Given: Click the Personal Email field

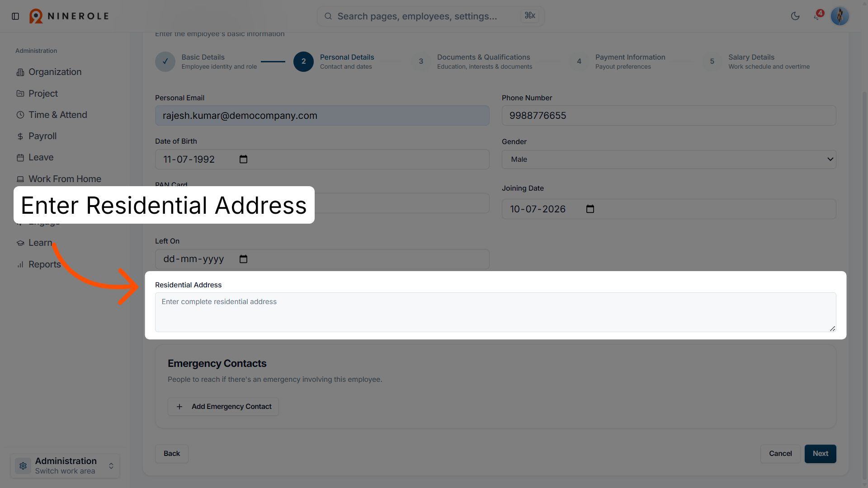Looking at the screenshot, I should (x=322, y=116).
